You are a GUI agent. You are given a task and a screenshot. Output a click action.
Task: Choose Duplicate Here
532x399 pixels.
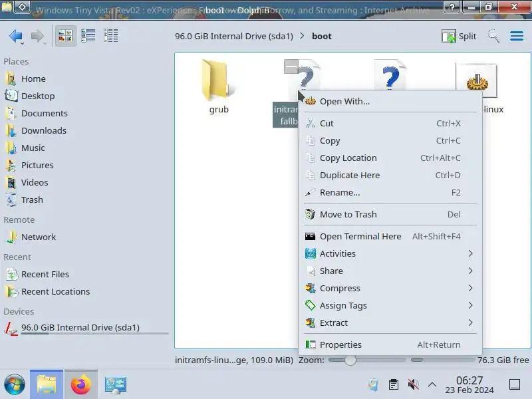pos(390,176)
